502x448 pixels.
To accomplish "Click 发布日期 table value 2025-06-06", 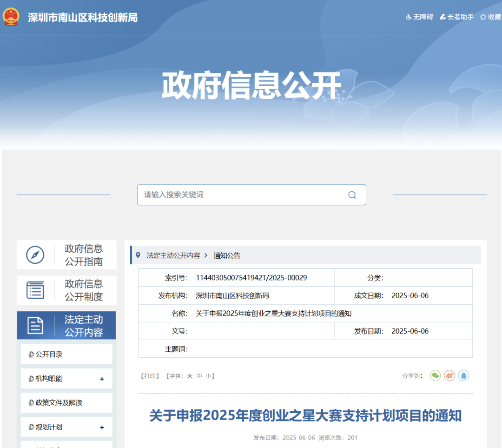I will coord(410,331).
